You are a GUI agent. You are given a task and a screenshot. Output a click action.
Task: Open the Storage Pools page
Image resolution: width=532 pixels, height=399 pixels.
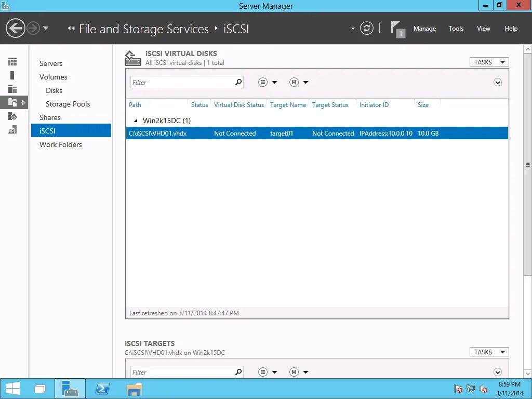(x=68, y=104)
